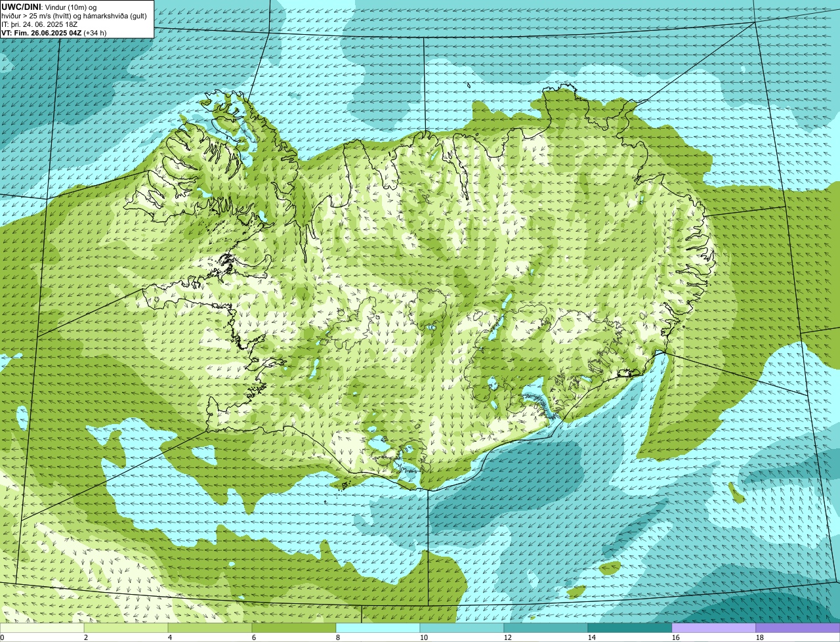Click the legend scale label '16'
Viewport: 840px width, 642px height.
click(x=676, y=637)
